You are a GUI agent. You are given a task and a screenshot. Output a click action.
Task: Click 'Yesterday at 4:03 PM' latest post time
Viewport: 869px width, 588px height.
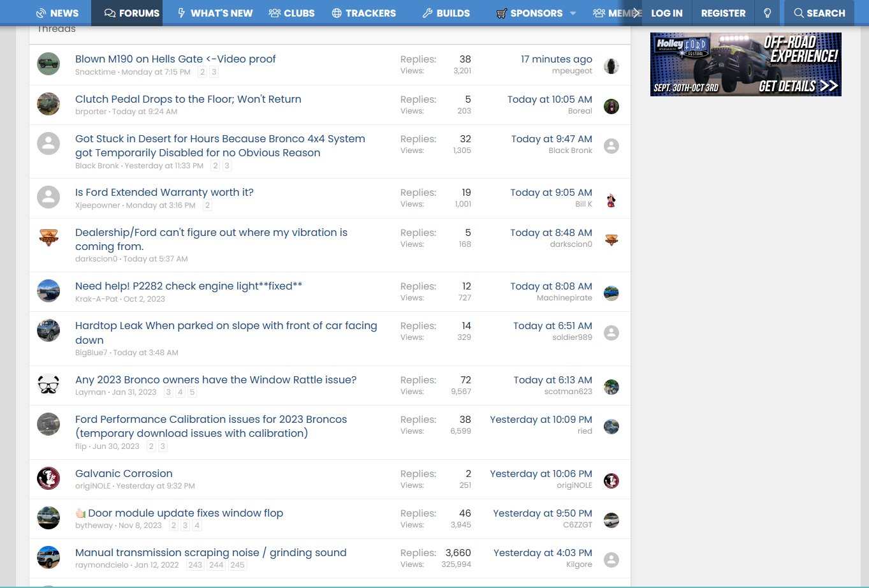(x=543, y=553)
